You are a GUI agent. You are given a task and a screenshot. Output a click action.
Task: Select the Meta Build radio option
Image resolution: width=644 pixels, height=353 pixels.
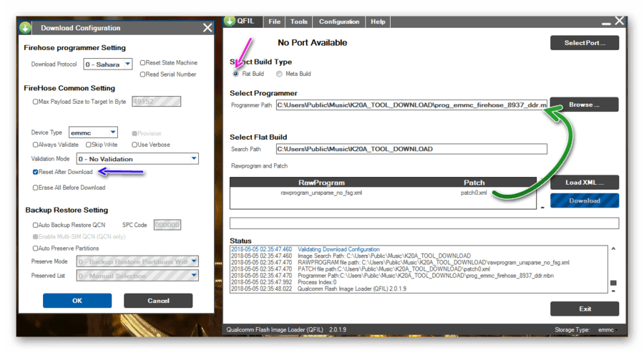[279, 74]
